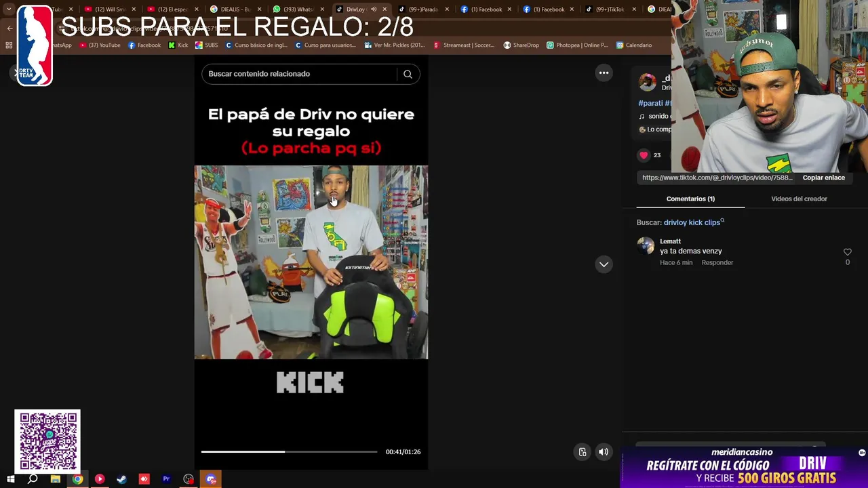
Task: Click the search magnifier icon in TikTok search bar
Action: pyautogui.click(x=408, y=74)
